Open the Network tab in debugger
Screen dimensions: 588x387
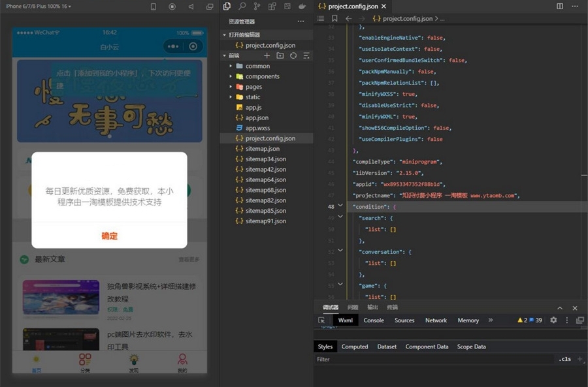(x=436, y=320)
